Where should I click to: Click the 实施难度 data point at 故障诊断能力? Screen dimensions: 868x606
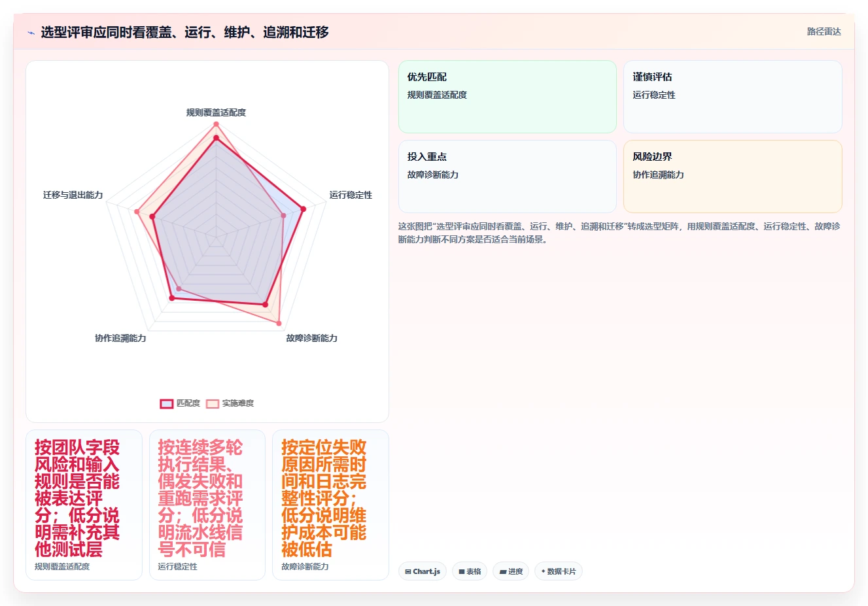[279, 323]
